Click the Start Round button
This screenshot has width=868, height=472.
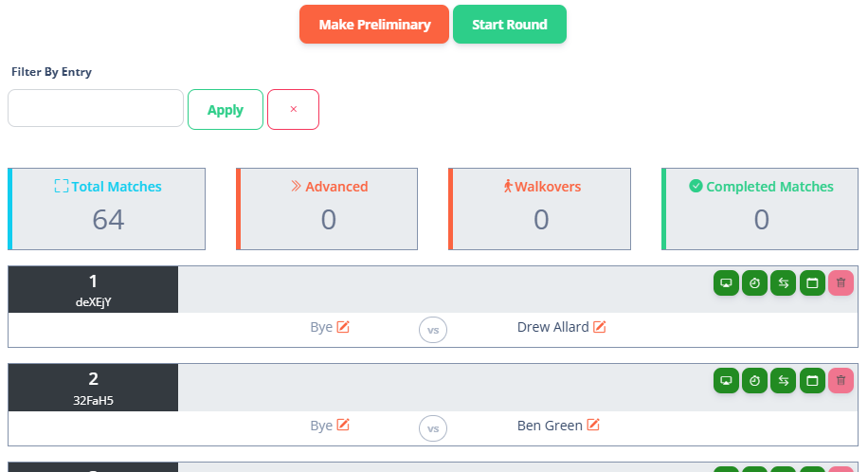click(509, 25)
